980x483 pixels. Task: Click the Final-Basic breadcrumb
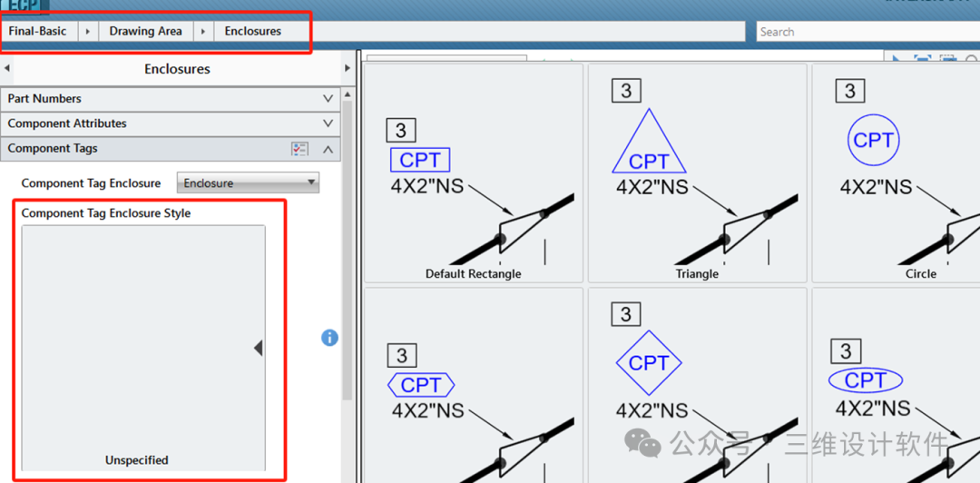[37, 31]
